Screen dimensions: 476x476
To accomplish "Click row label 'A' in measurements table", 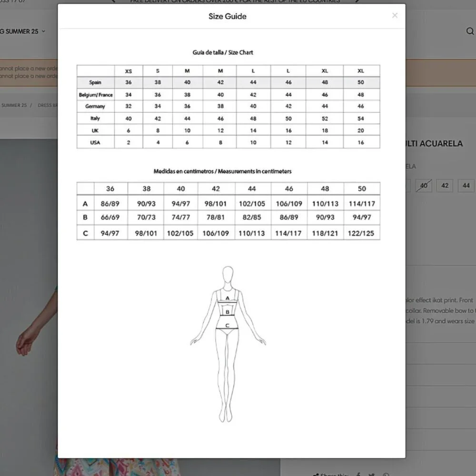I will tap(85, 204).
